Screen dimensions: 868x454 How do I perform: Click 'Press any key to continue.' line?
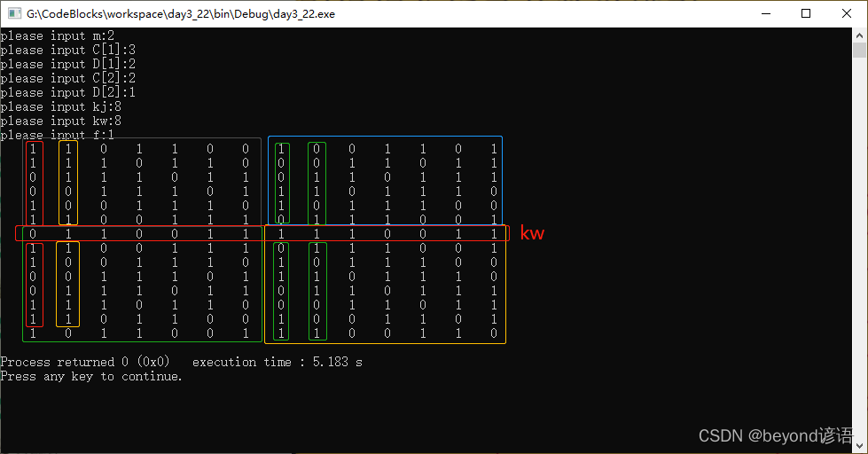tap(91, 377)
